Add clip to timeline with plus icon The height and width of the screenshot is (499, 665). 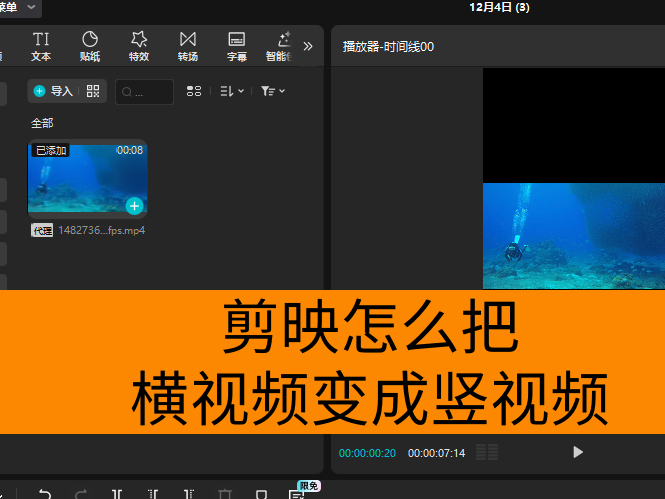(134, 206)
